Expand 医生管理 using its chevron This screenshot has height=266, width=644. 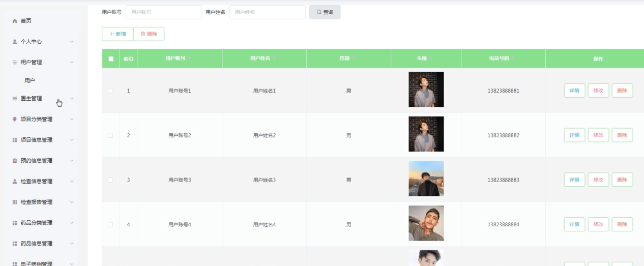[x=72, y=99]
